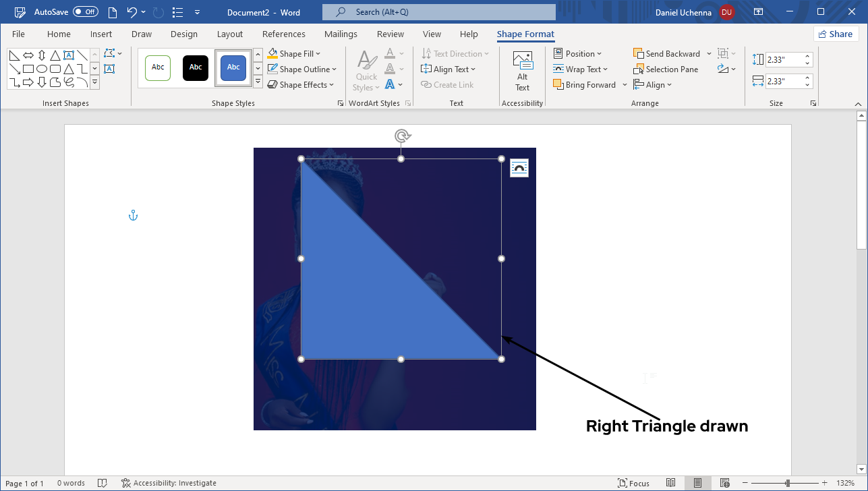Viewport: 868px width, 491px height.
Task: Switch to the Layout tab
Action: click(229, 34)
